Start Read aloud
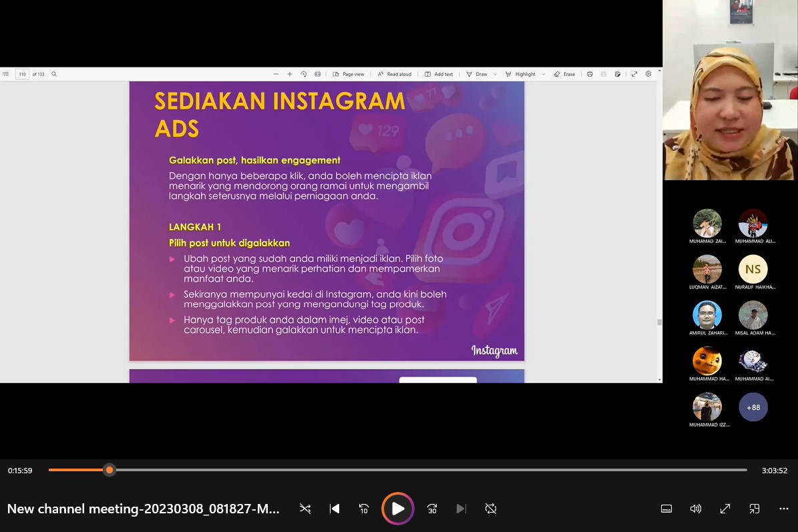Screen dimensions: 798x532 tap(395, 74)
